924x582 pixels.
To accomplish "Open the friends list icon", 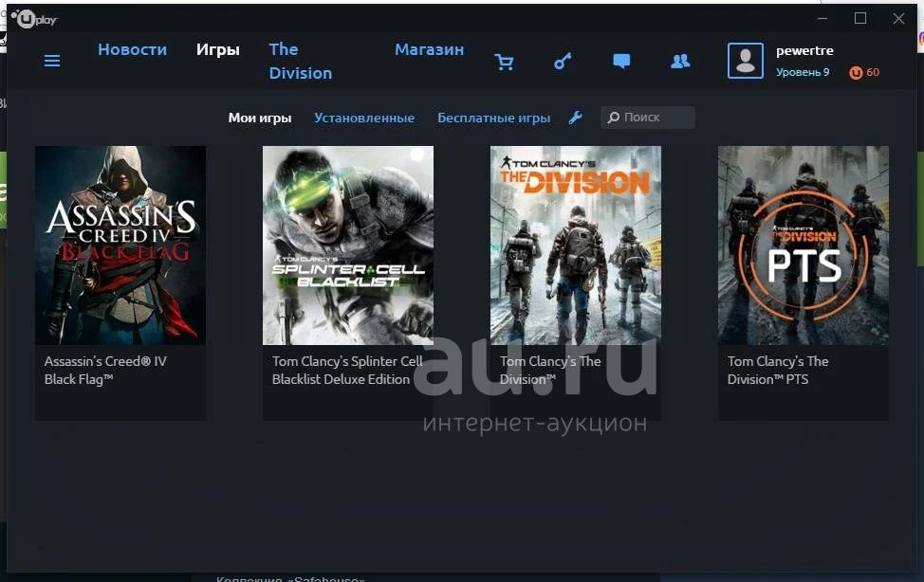I will 680,61.
